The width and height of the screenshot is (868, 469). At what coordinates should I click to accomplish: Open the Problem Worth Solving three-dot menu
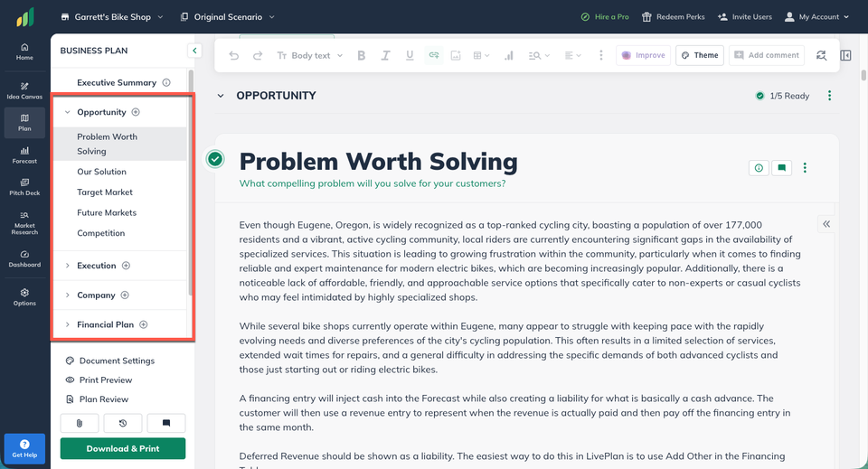tap(805, 167)
